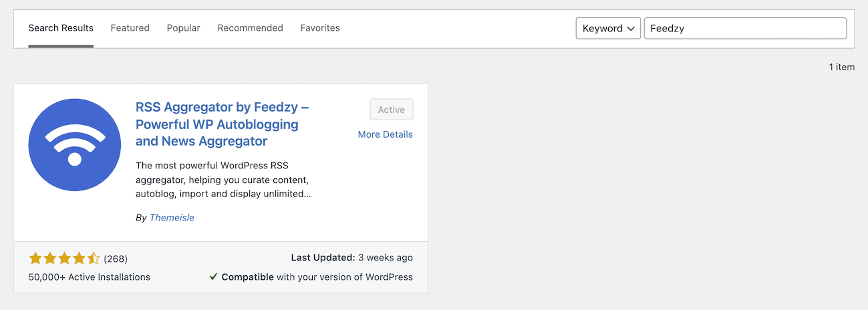This screenshot has width=868, height=310.
Task: Click the first gold rating star
Action: pyautogui.click(x=35, y=258)
